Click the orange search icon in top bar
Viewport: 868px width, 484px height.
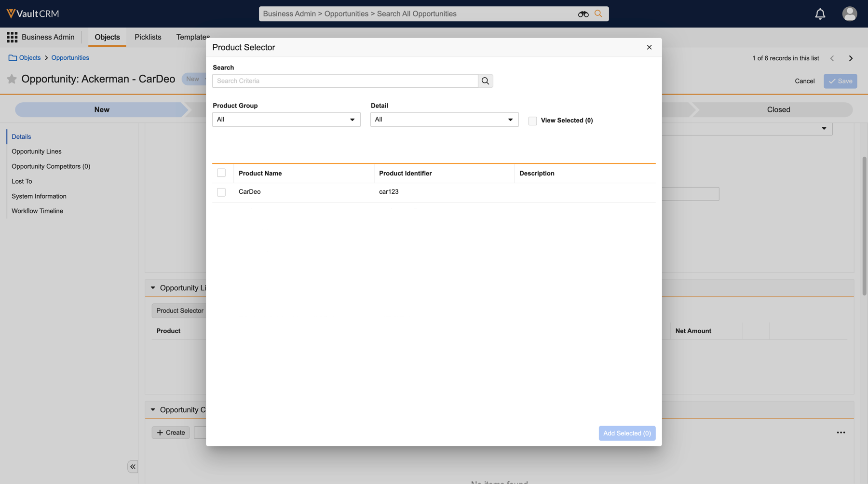[598, 13]
